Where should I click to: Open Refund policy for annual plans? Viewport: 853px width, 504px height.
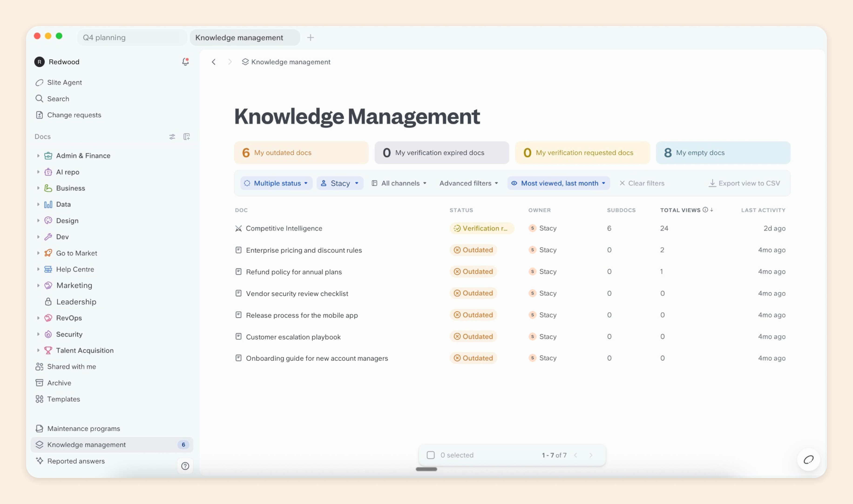click(x=294, y=272)
